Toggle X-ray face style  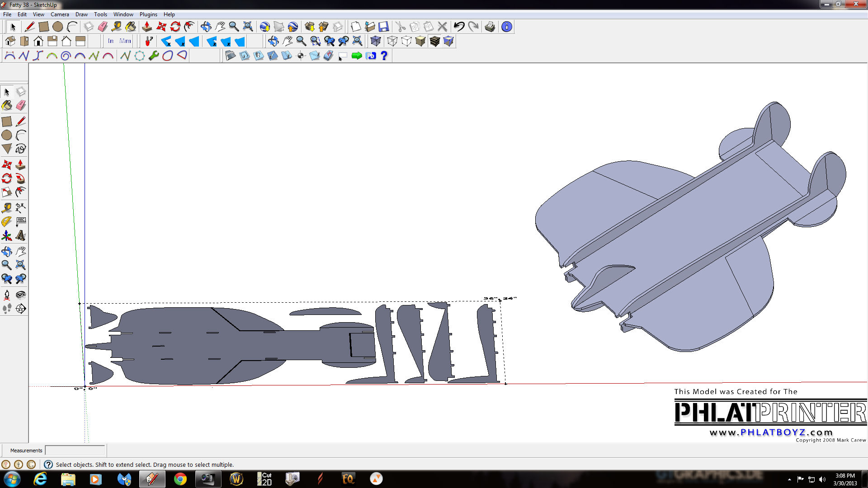[x=375, y=41]
